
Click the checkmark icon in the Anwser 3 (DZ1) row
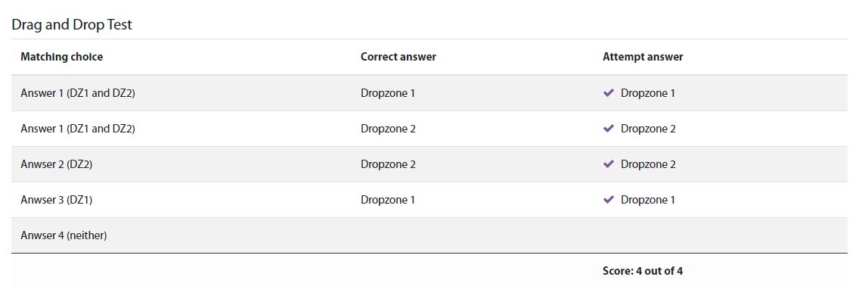coord(609,200)
